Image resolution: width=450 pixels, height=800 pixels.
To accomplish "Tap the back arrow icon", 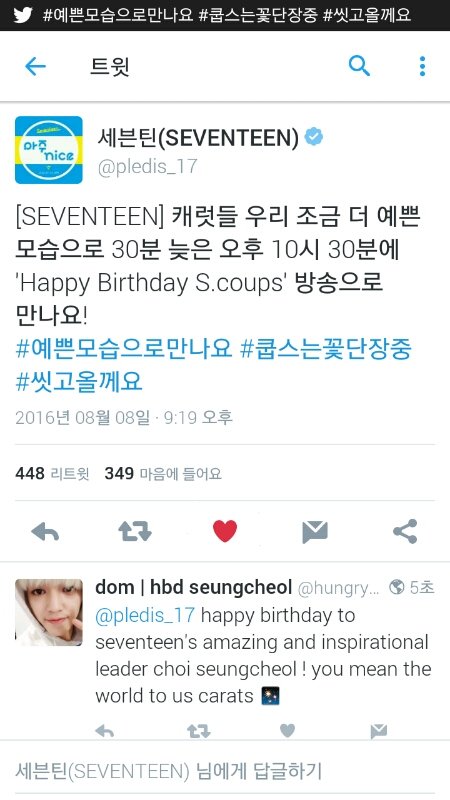I will pyautogui.click(x=35, y=66).
